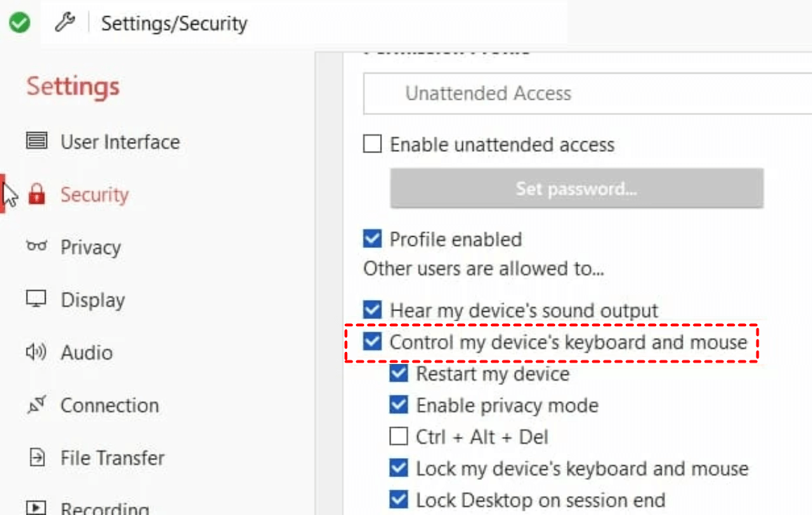Click the red Security padlock icon
The width and height of the screenshot is (812, 515).
click(37, 195)
